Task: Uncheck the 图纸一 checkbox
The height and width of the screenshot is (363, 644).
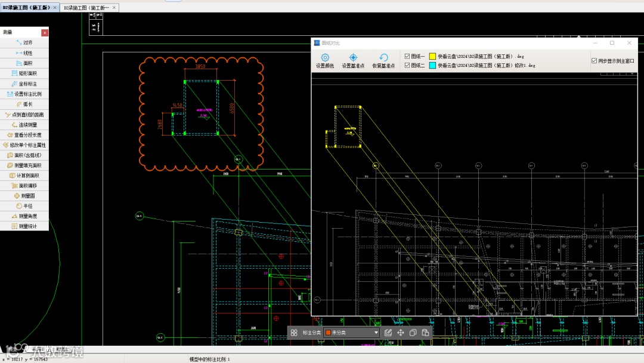Action: coord(407,56)
